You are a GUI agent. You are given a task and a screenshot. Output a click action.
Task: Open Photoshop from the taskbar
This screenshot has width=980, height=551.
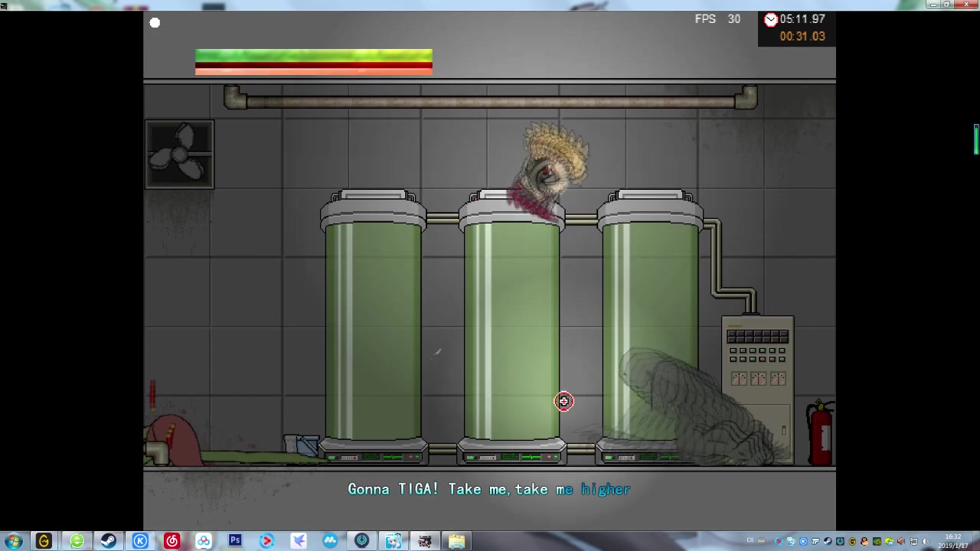pyautogui.click(x=235, y=541)
